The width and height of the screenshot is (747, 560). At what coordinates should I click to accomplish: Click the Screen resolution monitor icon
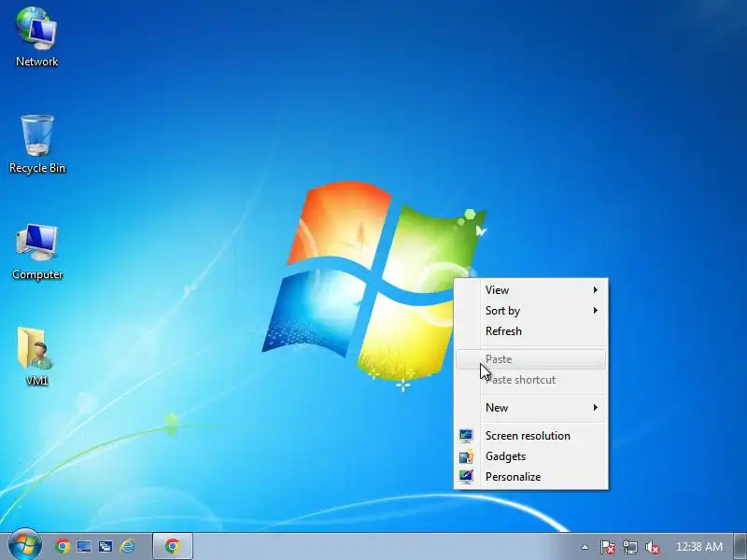(466, 436)
